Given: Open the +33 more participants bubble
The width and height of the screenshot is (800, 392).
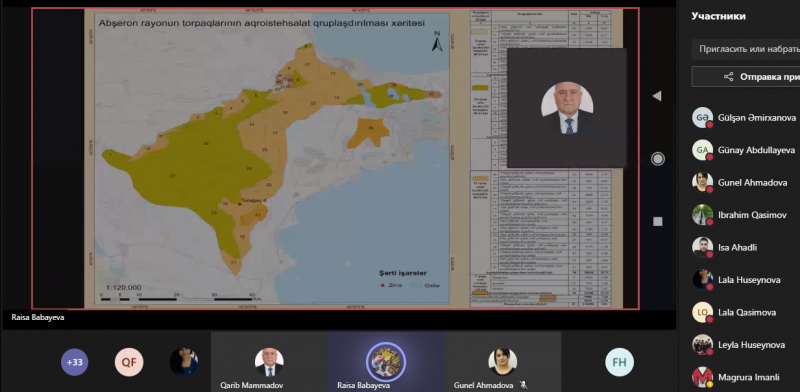Looking at the screenshot, I should click(74, 362).
